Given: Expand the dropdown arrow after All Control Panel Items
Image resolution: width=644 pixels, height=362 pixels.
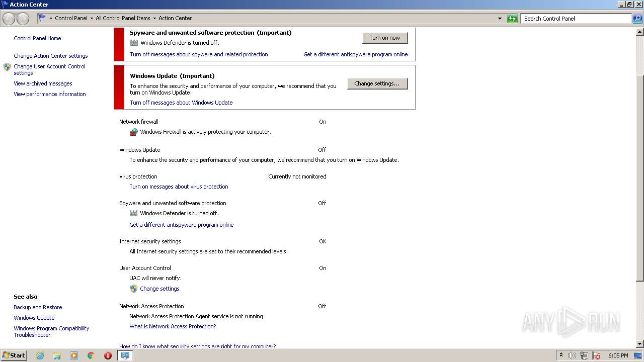Looking at the screenshot, I should [x=154, y=19].
